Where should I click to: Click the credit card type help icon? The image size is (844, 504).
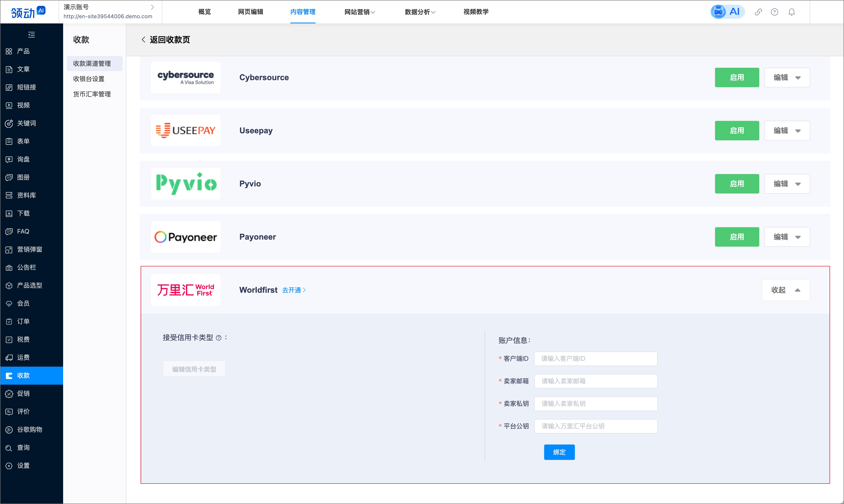click(219, 338)
